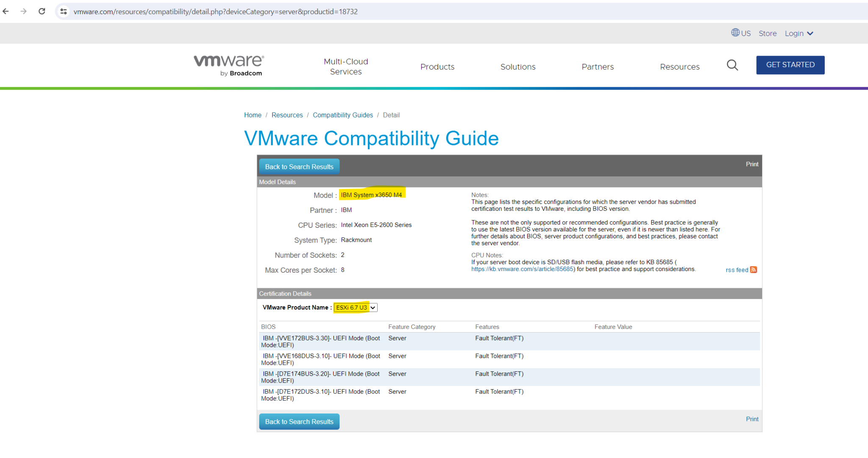Open site permissions via the tune icon
868x458 pixels.
64,11
